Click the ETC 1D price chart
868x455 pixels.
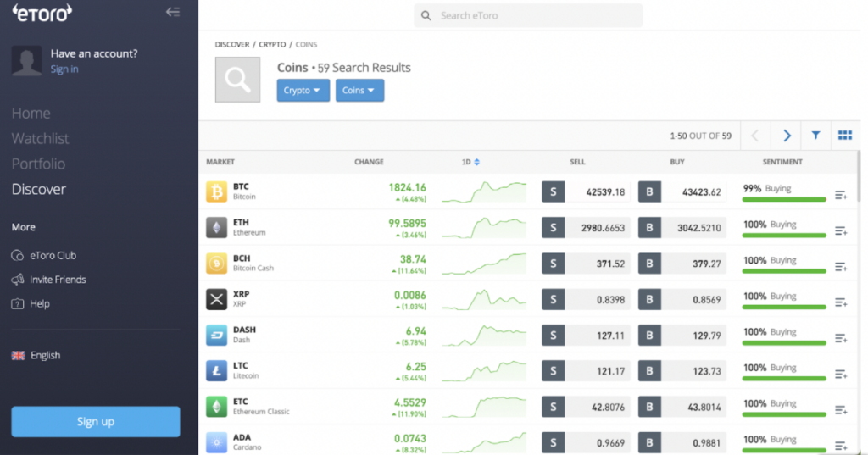(484, 407)
